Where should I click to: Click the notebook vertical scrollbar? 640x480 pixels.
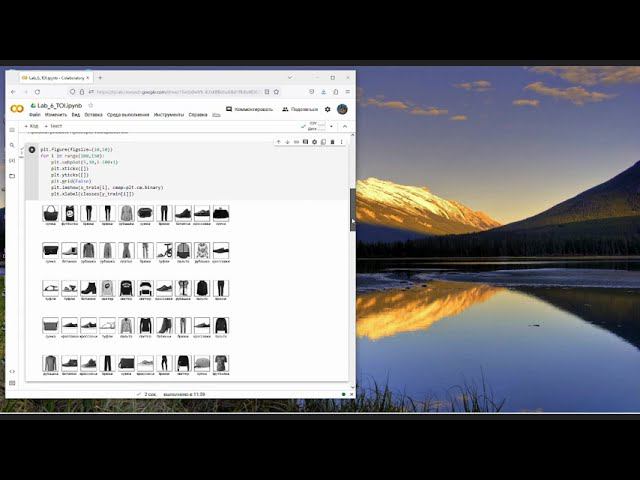[x=353, y=209]
